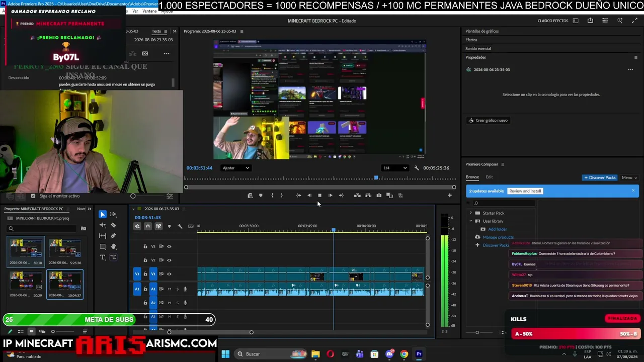Open Google Chrome from the taskbar
Screen dimensions: 644x362
coord(404,354)
